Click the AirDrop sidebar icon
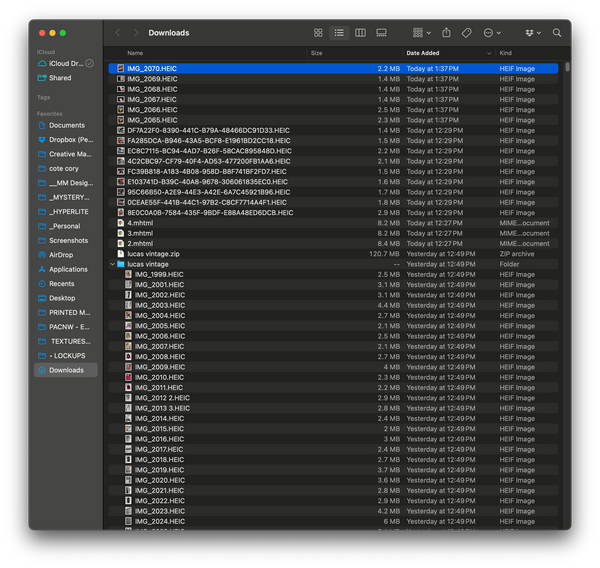The height and width of the screenshot is (568, 600). pyautogui.click(x=42, y=255)
